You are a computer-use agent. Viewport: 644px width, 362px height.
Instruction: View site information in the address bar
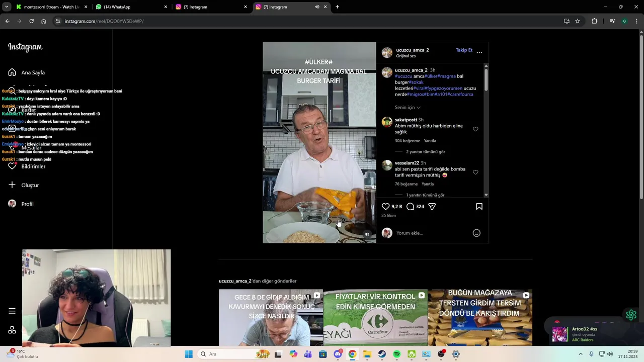58,21
